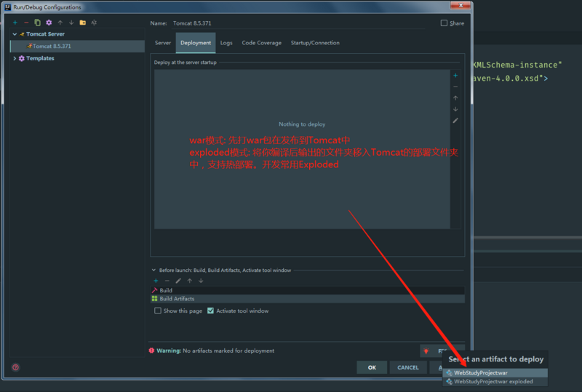Uncheck Activate tool window checkbox
The image size is (582, 392).
[x=210, y=311]
